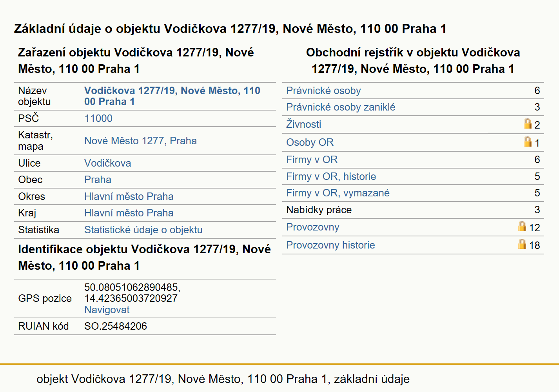Image resolution: width=559 pixels, height=392 pixels.
Task: Open Firmy v OR, historie
Action: click(331, 176)
